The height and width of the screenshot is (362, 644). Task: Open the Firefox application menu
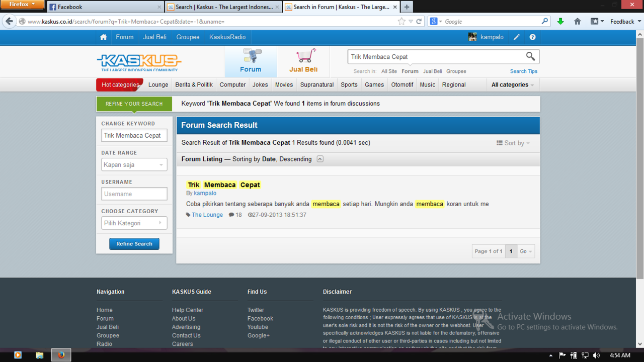point(23,5)
